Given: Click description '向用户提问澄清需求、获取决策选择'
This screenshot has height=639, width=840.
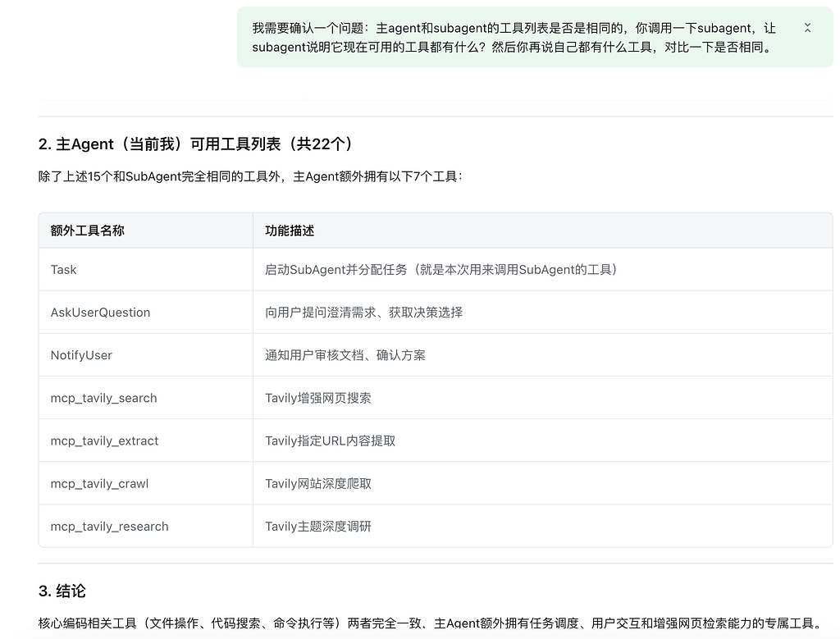Looking at the screenshot, I should [x=363, y=313].
